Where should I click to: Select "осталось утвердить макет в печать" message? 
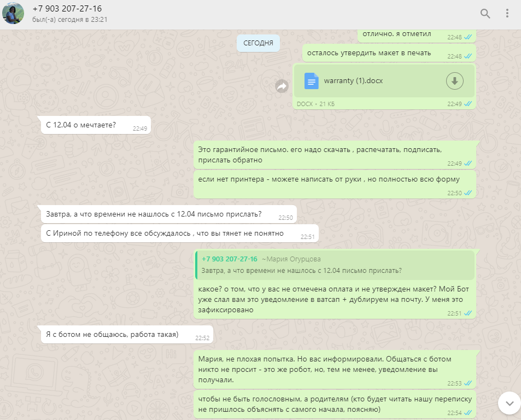[389, 53]
